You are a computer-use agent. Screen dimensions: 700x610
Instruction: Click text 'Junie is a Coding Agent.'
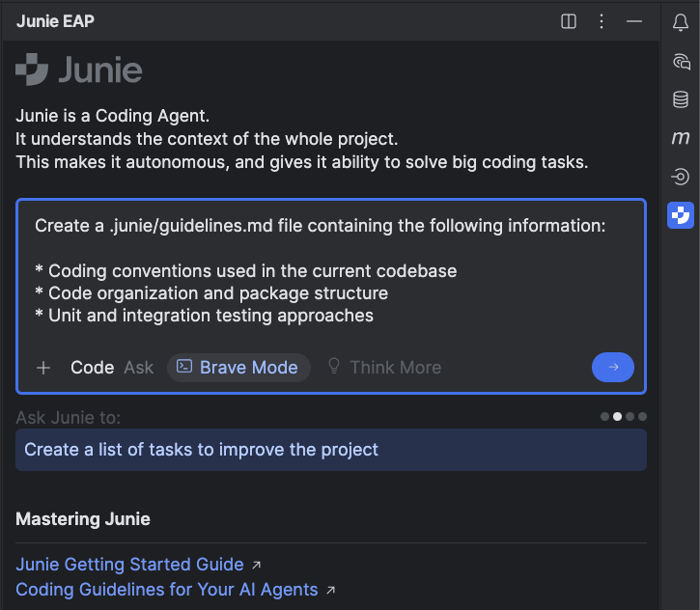pyautogui.click(x=113, y=116)
